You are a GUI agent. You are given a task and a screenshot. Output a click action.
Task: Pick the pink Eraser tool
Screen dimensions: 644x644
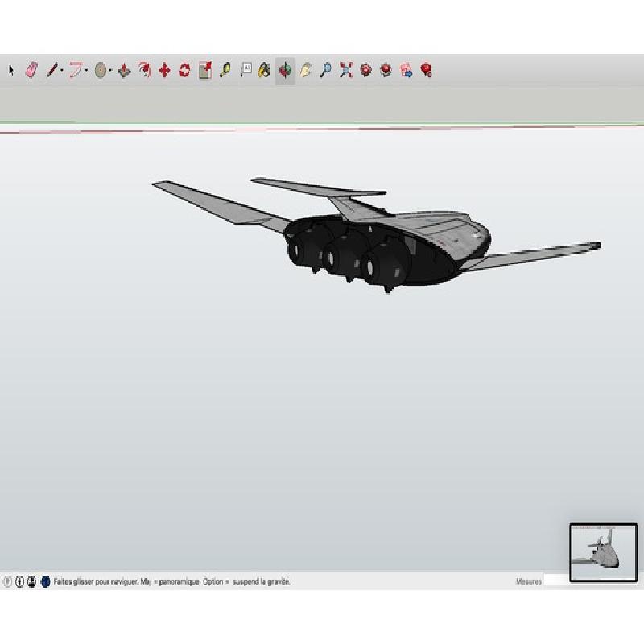(31, 71)
